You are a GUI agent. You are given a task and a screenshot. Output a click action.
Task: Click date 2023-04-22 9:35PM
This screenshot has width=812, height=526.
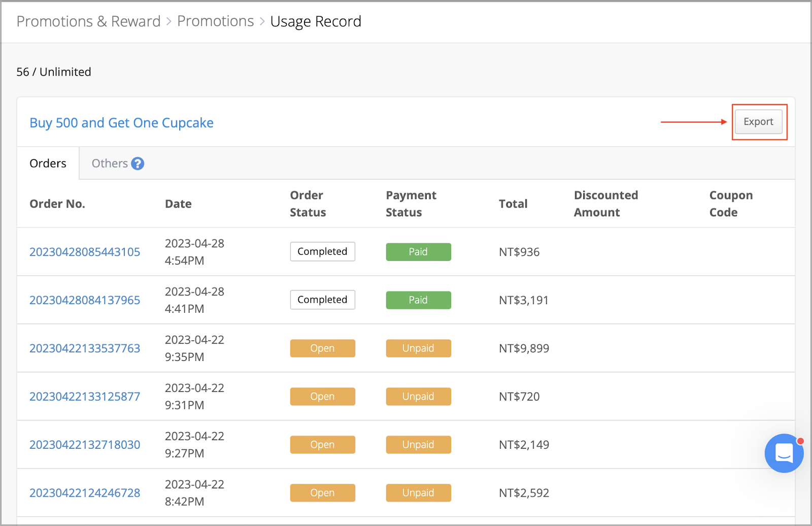(x=194, y=348)
